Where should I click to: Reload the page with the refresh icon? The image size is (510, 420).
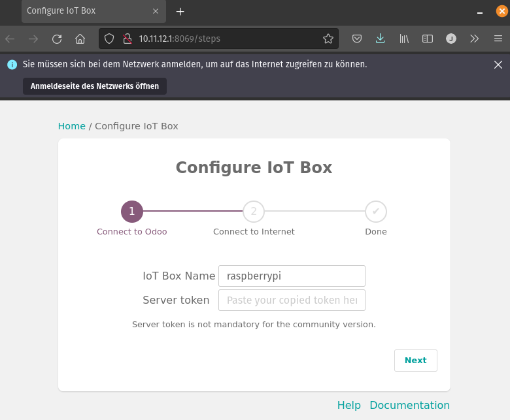coord(57,39)
